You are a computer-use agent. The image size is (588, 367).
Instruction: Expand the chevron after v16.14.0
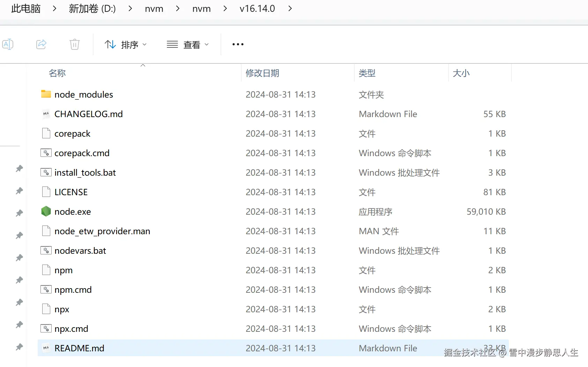290,8
